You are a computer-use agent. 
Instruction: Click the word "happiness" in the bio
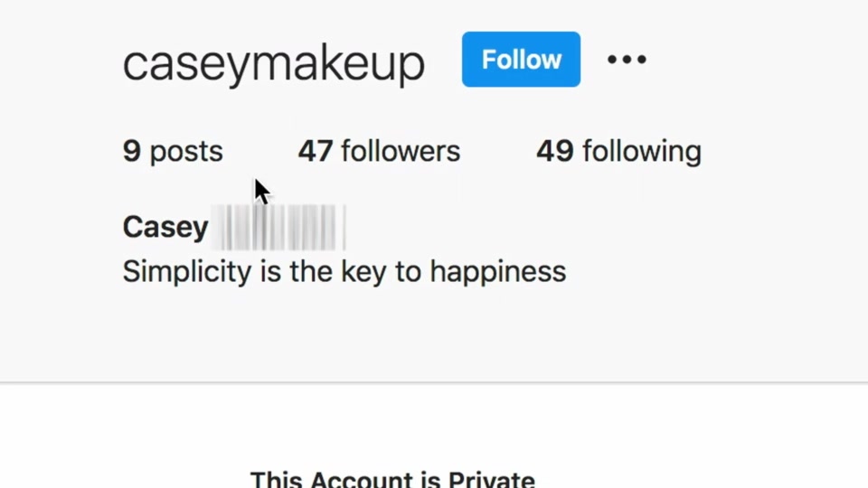coord(498,271)
